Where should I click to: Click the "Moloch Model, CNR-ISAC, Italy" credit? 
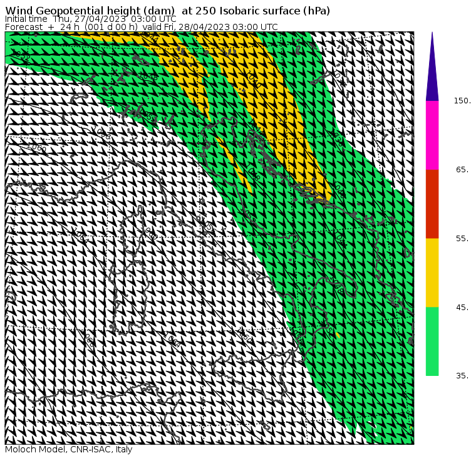69,450
